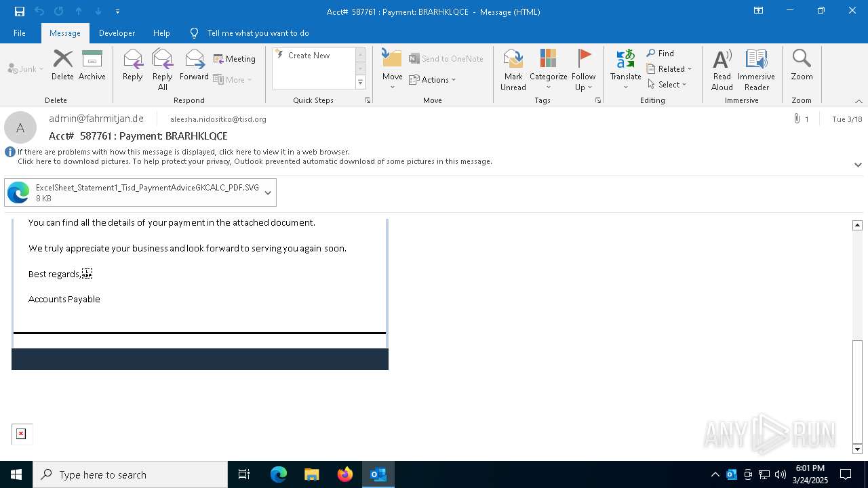
Task: Open the Select dropdown
Action: 667,85
